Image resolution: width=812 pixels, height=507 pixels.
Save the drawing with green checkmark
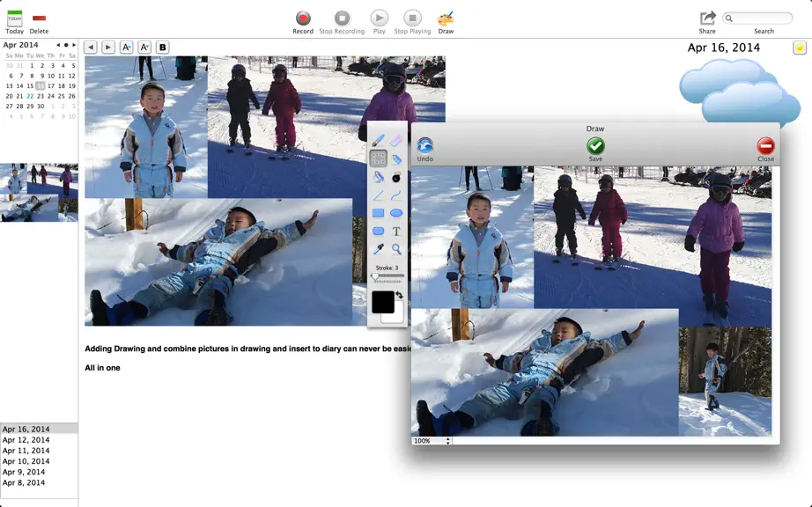(x=595, y=150)
